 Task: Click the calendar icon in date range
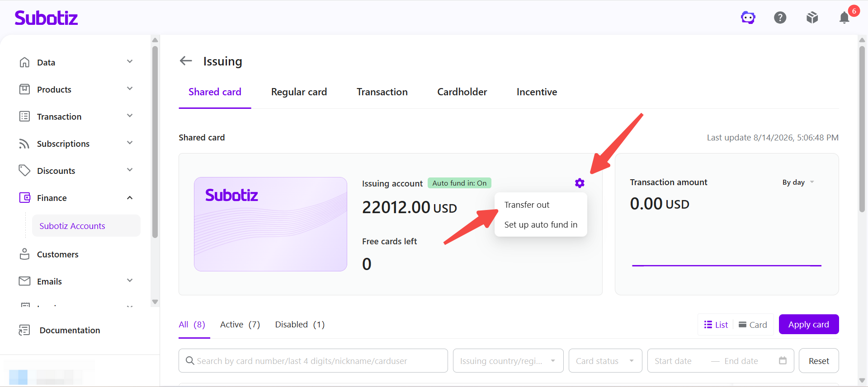pos(783,360)
